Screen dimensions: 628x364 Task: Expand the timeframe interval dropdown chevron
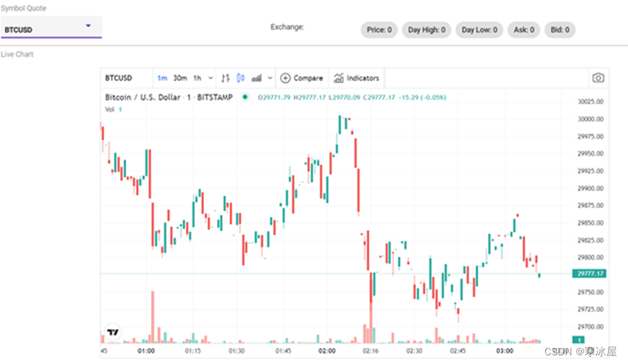click(x=211, y=78)
